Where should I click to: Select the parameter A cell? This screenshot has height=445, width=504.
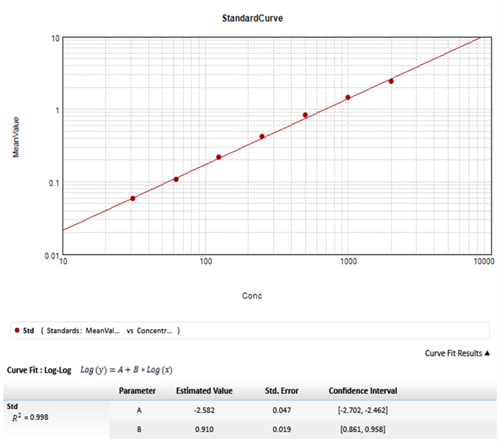click(139, 410)
